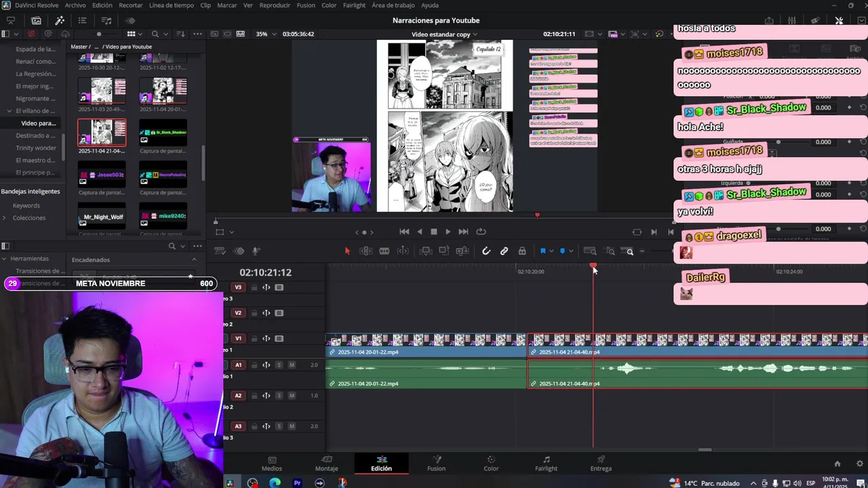Toggle linked selection chain icon
The height and width of the screenshot is (488, 868).
[504, 251]
